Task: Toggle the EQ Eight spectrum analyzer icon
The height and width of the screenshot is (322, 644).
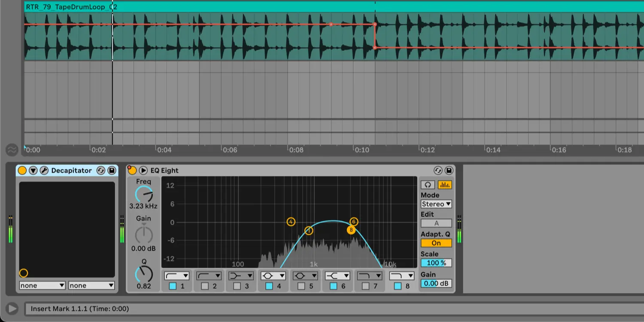Action: coord(445,185)
